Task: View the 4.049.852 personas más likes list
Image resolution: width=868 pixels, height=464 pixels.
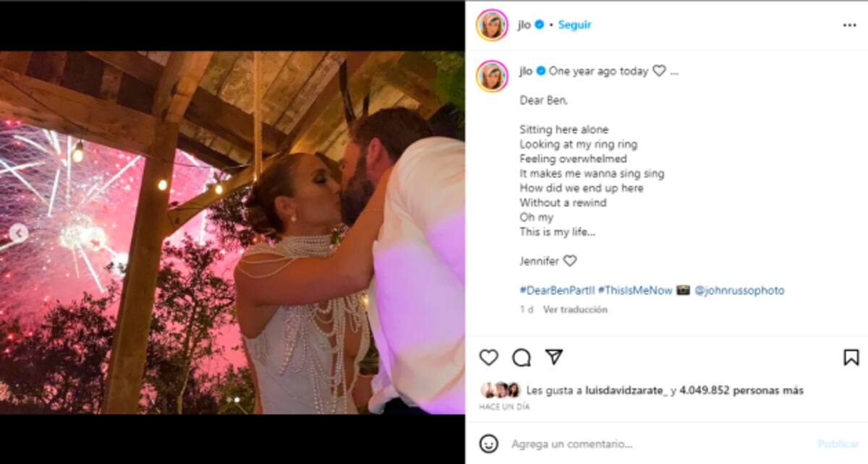Action: coord(741,390)
